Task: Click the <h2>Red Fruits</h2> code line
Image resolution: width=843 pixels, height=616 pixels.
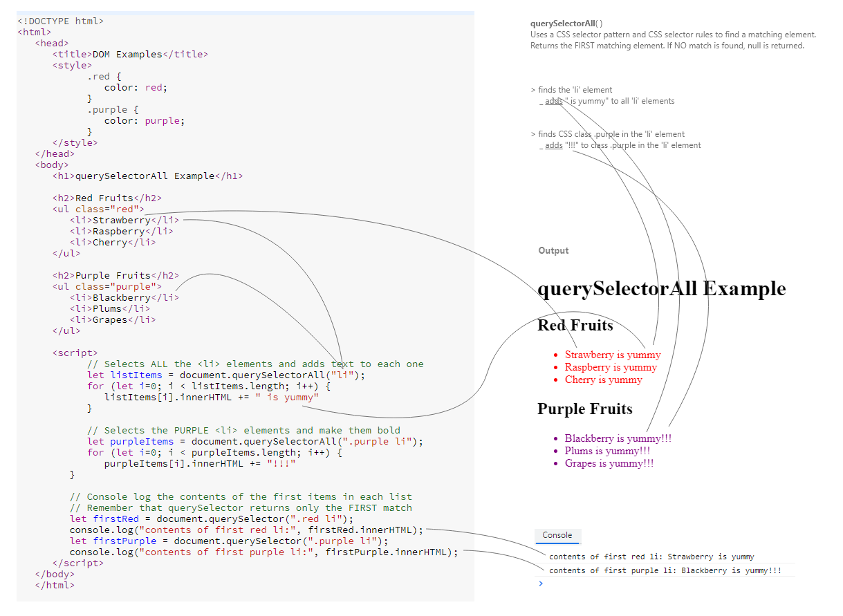Action: 107,198
